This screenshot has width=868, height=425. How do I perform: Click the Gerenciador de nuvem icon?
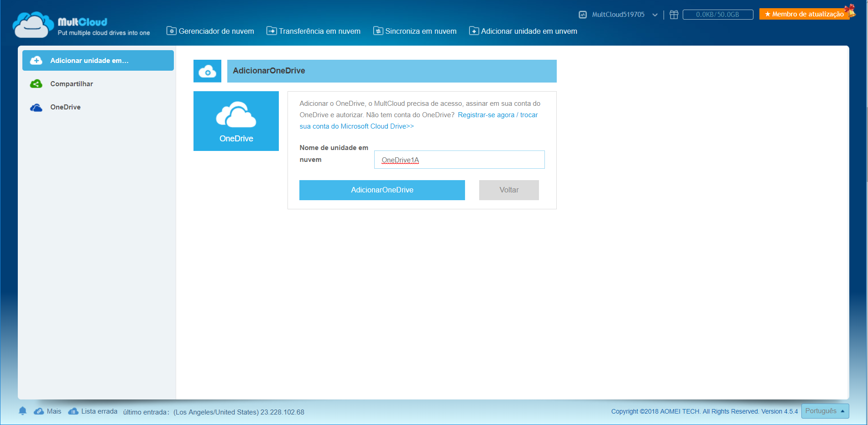tap(172, 31)
